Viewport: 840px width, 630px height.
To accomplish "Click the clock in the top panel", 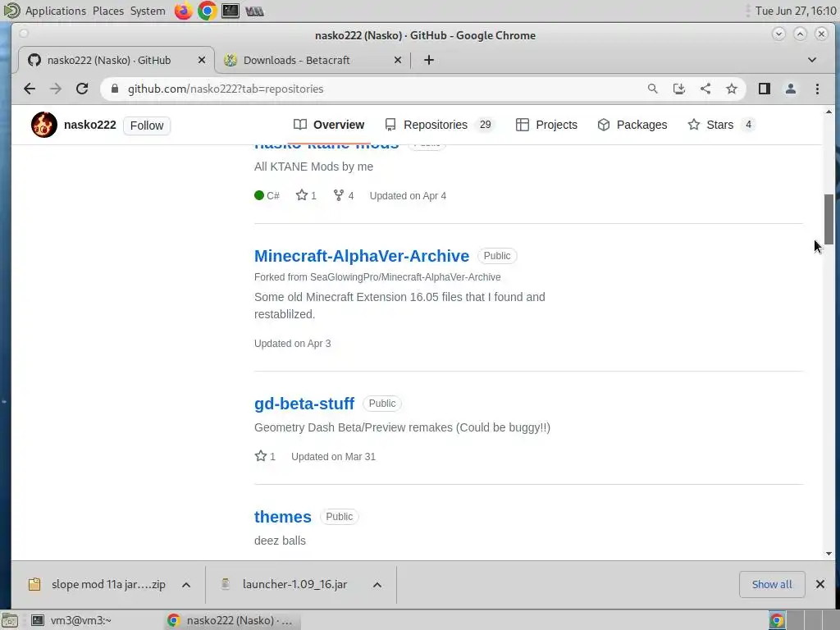I will click(796, 11).
